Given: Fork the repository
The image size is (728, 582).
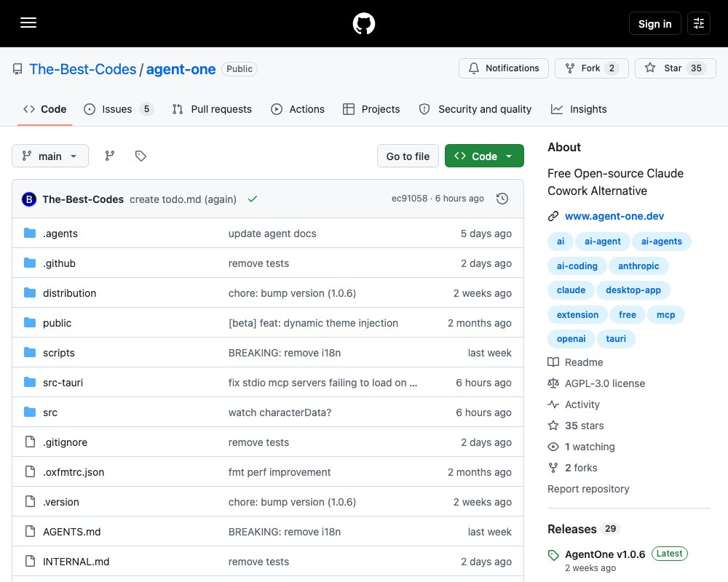Looking at the screenshot, I should coord(591,68).
